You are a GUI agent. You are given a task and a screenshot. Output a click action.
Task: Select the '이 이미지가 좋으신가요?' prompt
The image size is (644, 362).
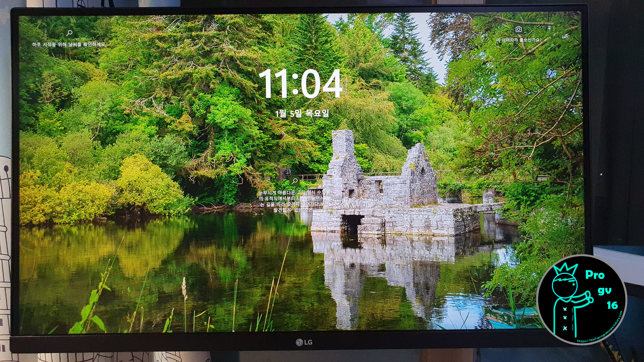[519, 40]
